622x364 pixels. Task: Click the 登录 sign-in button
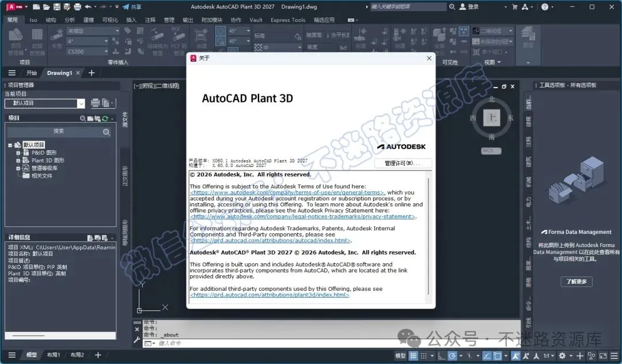tap(469, 7)
